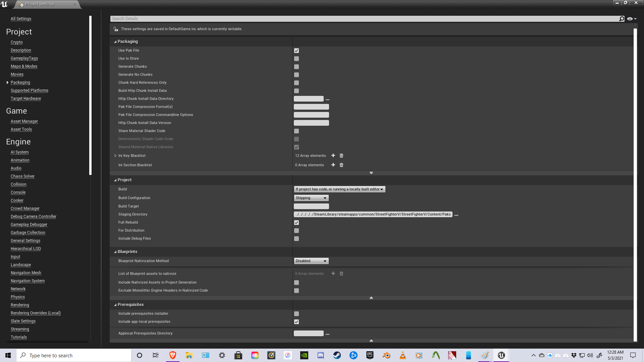The width and height of the screenshot is (644, 362).
Task: Select the Network menu item
Action: 18,289
